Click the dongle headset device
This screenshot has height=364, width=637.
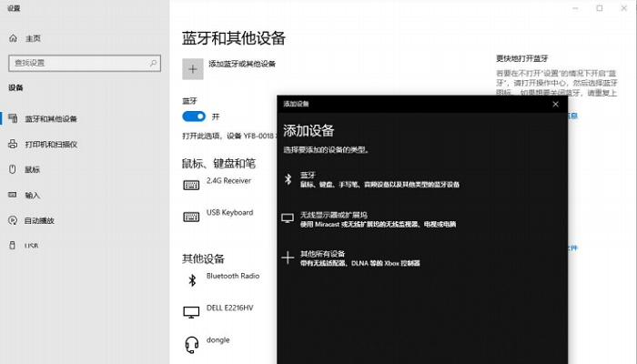point(217,340)
